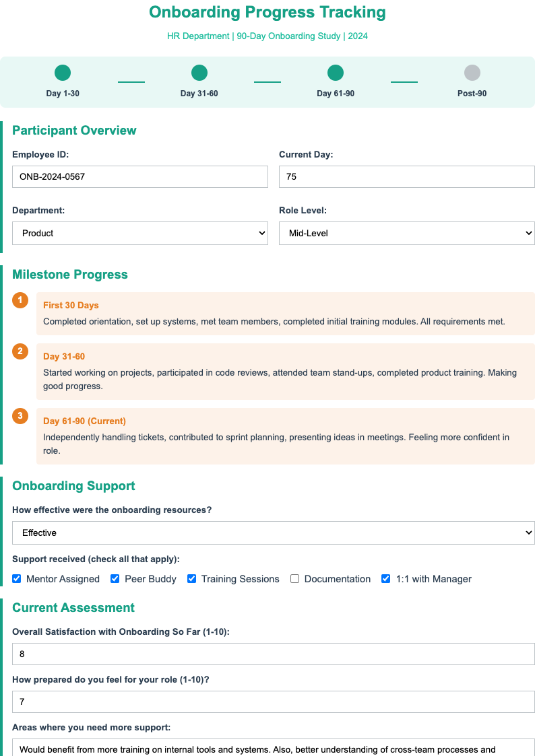Select the Day 1-30 label in the tracker
Viewport: 535px width, 756px height.
pyautogui.click(x=63, y=93)
